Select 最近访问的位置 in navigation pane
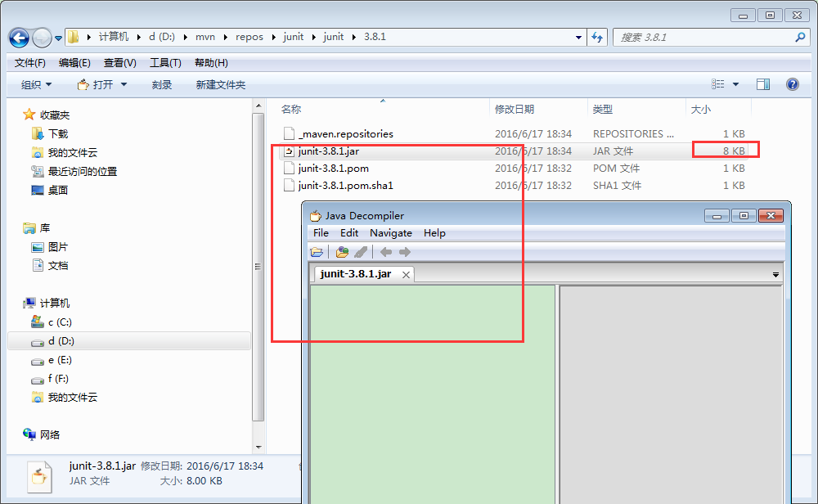The width and height of the screenshot is (818, 504). coord(83,171)
